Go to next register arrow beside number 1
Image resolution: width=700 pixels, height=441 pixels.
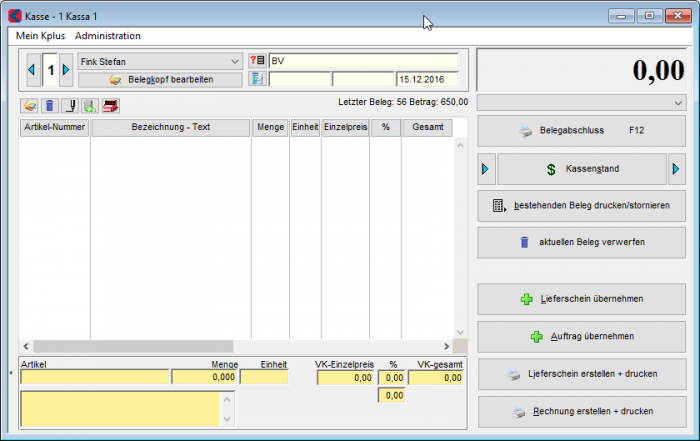coord(66,70)
